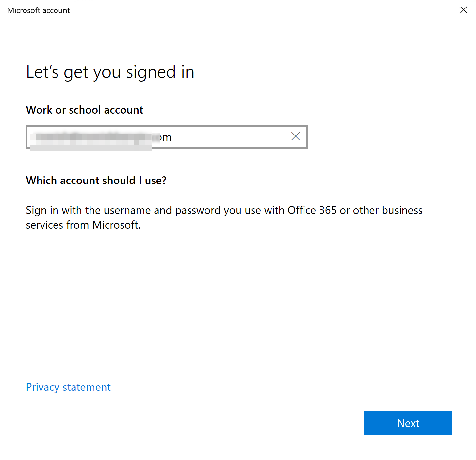Remove the entered username with the X control
476x460 pixels.
coord(295,136)
